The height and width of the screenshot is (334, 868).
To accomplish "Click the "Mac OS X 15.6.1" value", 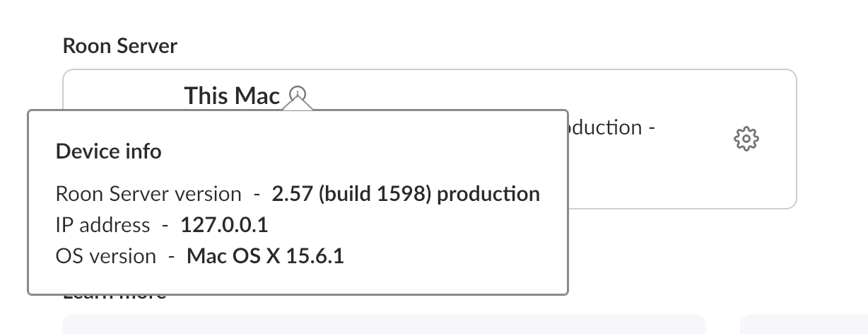I will [265, 255].
